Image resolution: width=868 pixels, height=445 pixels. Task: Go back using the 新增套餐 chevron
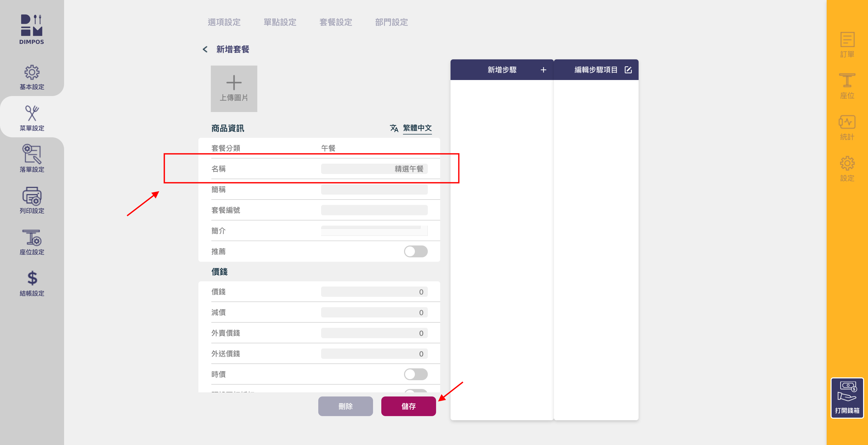(x=205, y=50)
